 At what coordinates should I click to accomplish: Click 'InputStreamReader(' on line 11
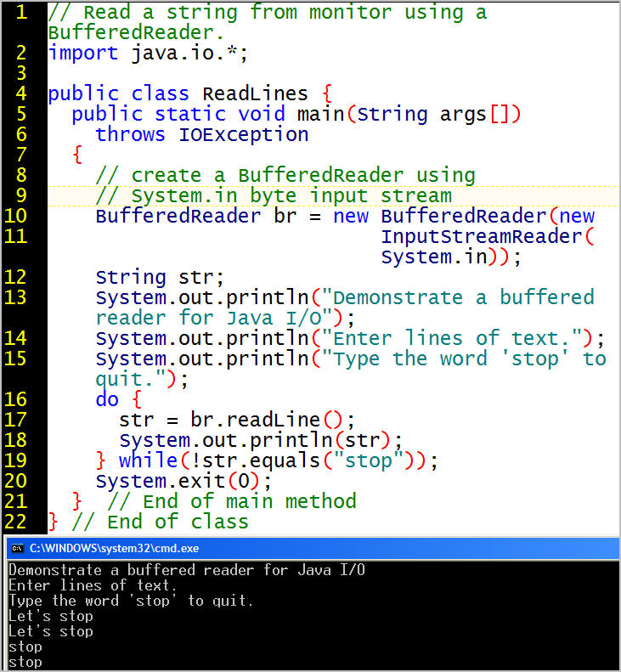tap(488, 236)
